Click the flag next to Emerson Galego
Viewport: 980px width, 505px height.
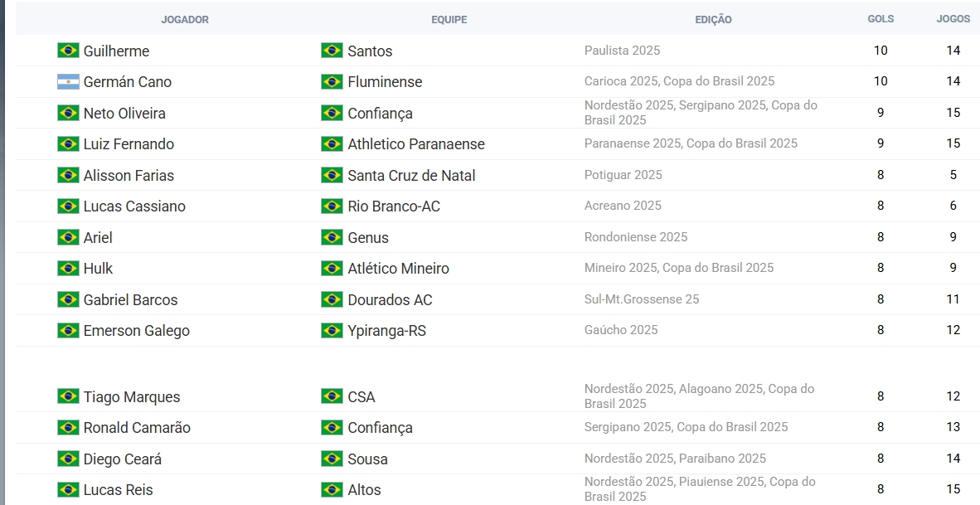68,331
